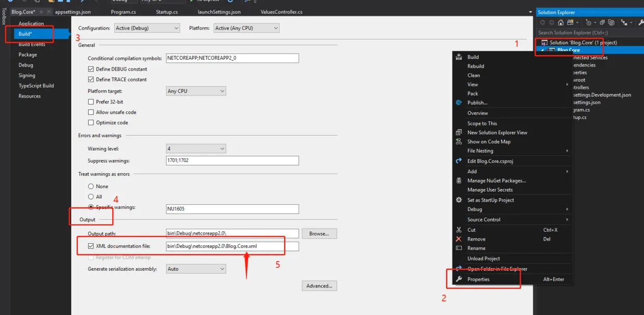Screen dimensions: 644x315
Task: Toggle the XML documentation file checkbox
Action: tap(91, 246)
